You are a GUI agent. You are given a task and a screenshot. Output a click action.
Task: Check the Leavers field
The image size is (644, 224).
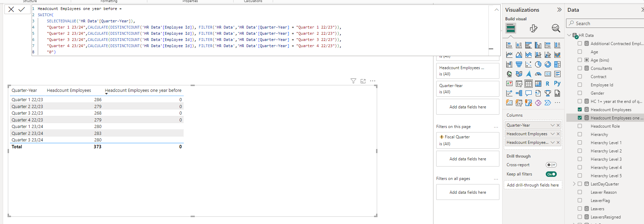click(x=580, y=209)
